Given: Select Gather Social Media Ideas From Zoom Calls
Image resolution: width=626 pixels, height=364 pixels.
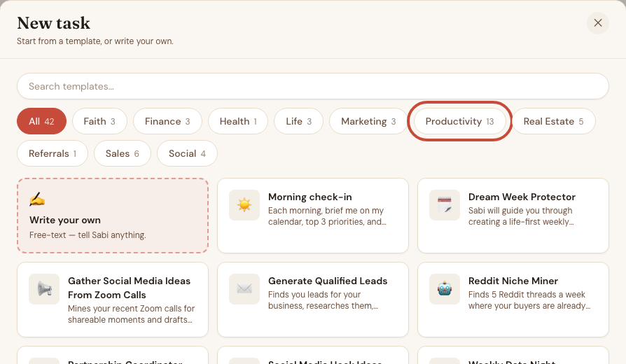Looking at the screenshot, I should pos(113,300).
